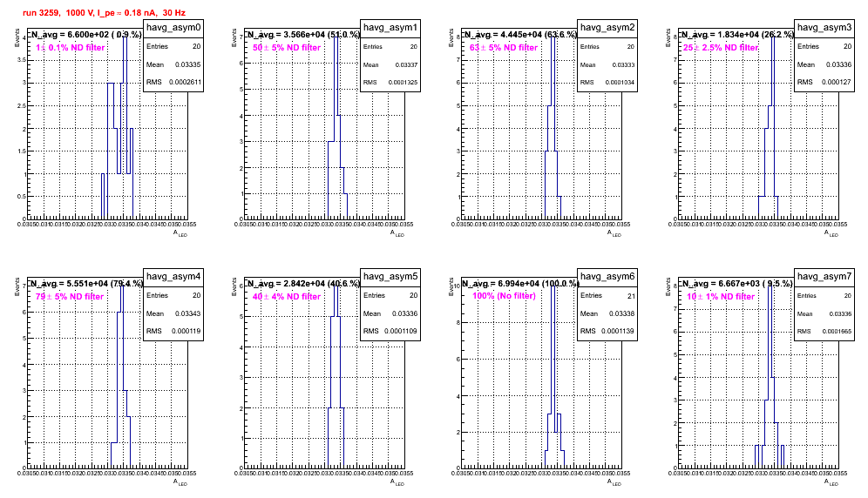868x498 pixels.
Task: Click the A_LED x-axis title under havg_asym0
Action: coord(180,233)
